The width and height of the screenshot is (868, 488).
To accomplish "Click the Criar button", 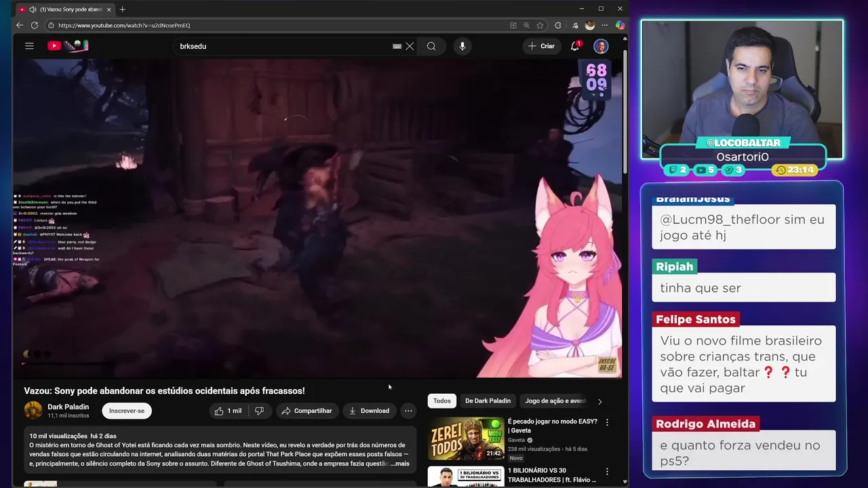I will click(x=541, y=46).
